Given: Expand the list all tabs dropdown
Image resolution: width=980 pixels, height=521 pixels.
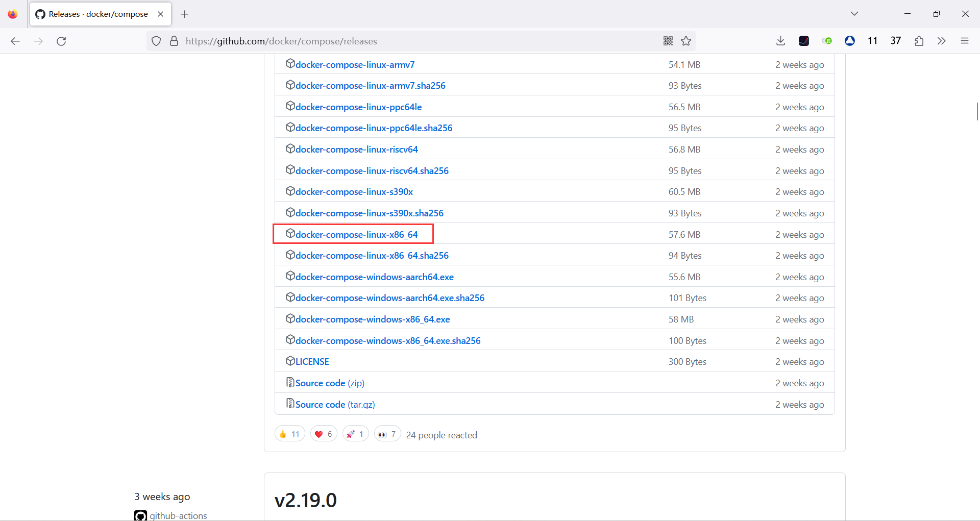Looking at the screenshot, I should tap(854, 14).
